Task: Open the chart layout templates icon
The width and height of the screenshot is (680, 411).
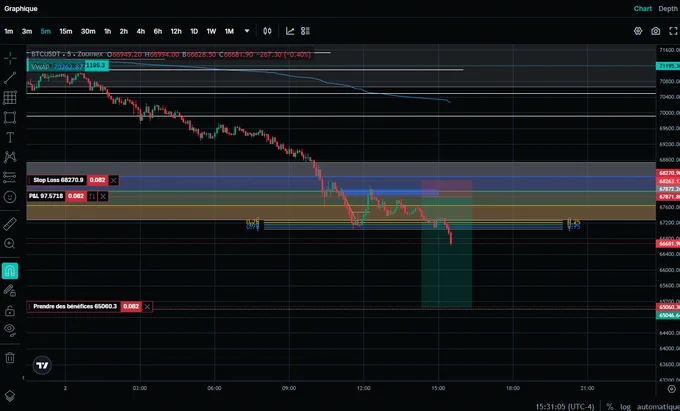Action: (306, 31)
